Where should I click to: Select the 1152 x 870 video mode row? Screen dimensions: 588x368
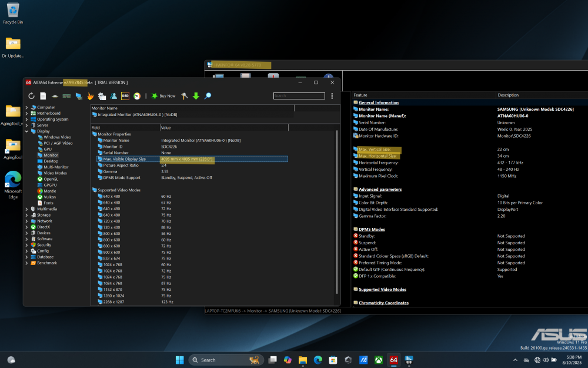pyautogui.click(x=192, y=290)
